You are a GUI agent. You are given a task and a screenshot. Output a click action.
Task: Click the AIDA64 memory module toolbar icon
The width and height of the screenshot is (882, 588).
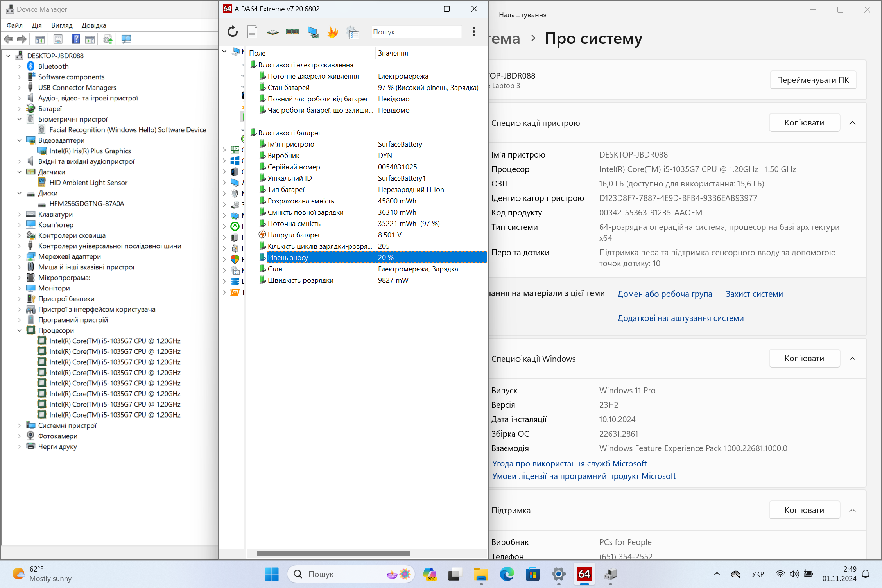coord(292,32)
